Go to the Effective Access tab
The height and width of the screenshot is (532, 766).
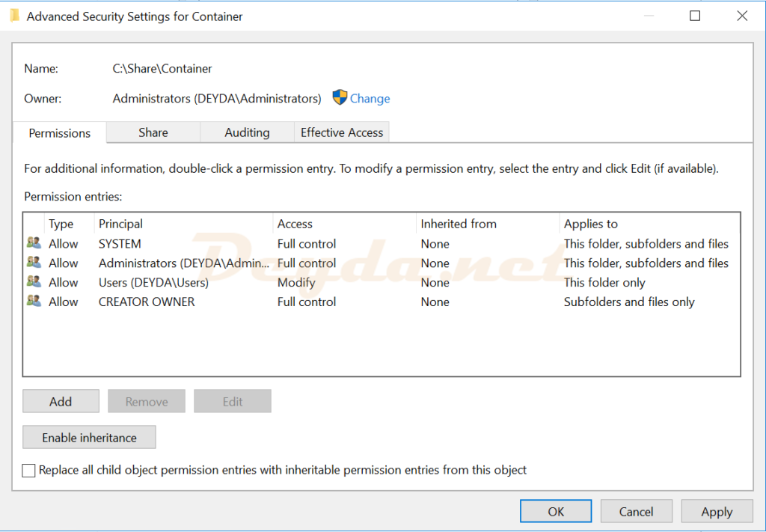point(341,132)
